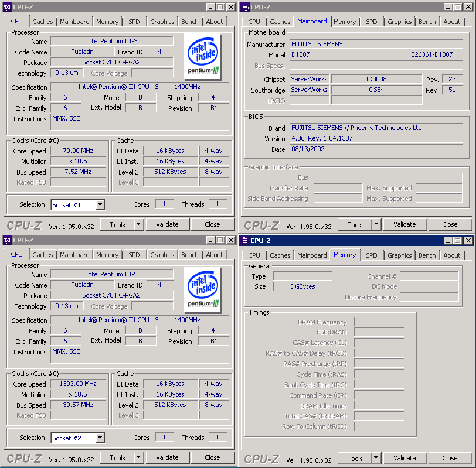Open Graphics tab in Socket #1 window

pos(162,22)
